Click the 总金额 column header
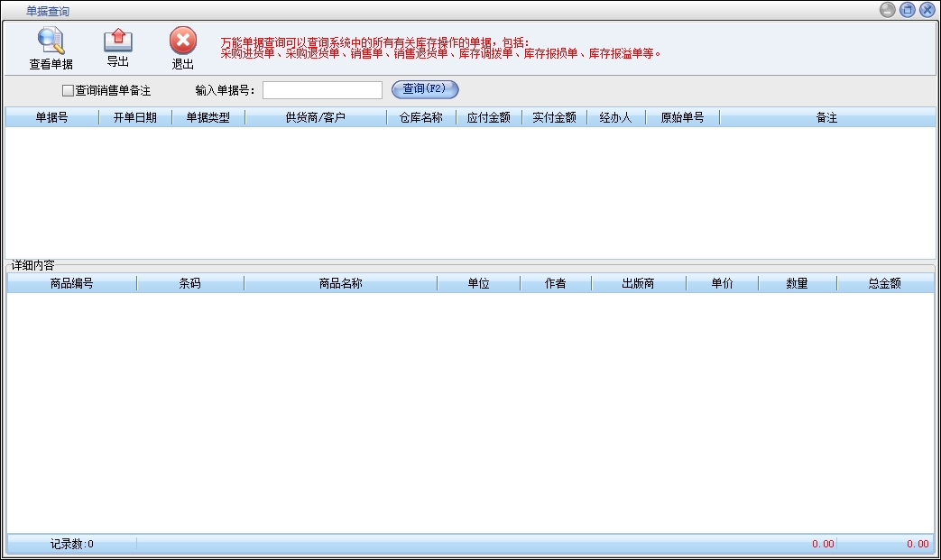This screenshot has width=941, height=560. click(884, 284)
